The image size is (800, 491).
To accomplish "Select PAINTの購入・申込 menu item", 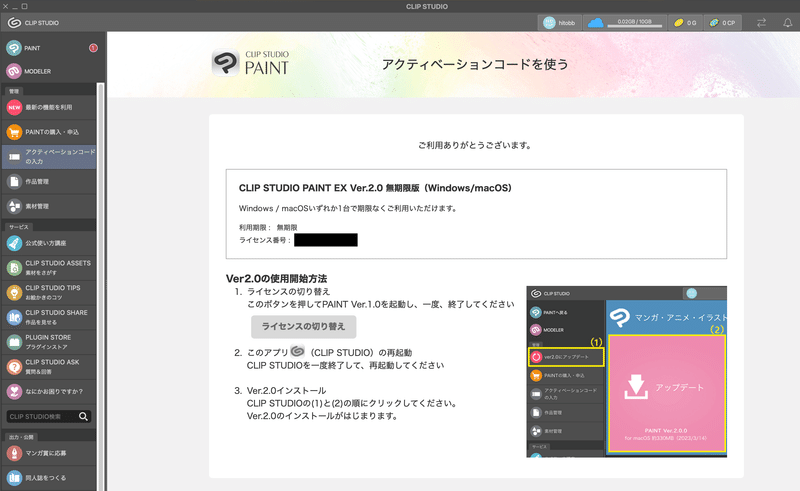I will click(49, 132).
